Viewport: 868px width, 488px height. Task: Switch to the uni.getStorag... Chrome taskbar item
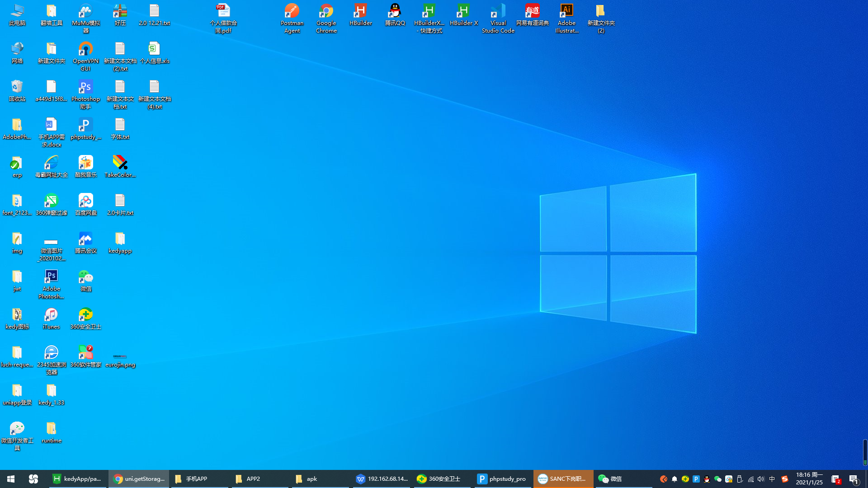click(x=139, y=479)
